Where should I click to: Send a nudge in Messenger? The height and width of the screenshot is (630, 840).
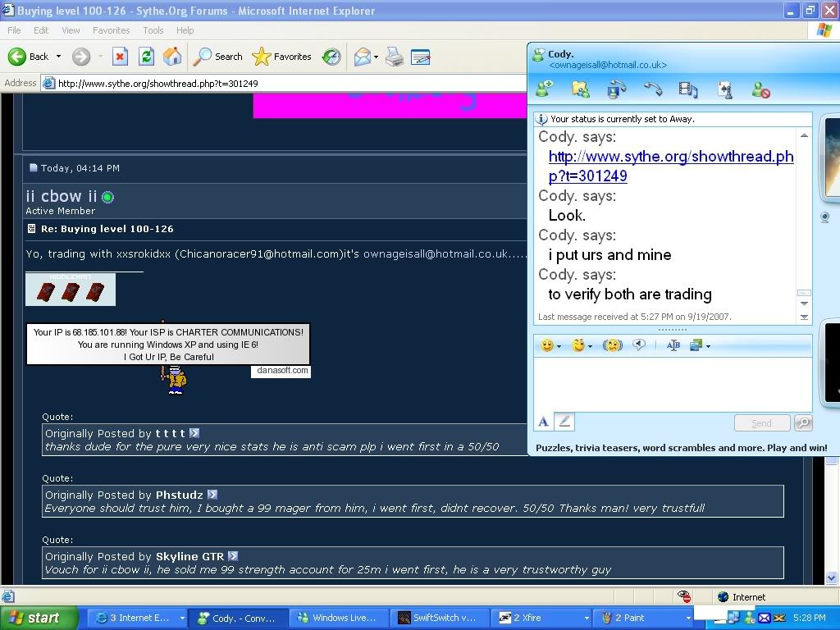pyautogui.click(x=612, y=345)
